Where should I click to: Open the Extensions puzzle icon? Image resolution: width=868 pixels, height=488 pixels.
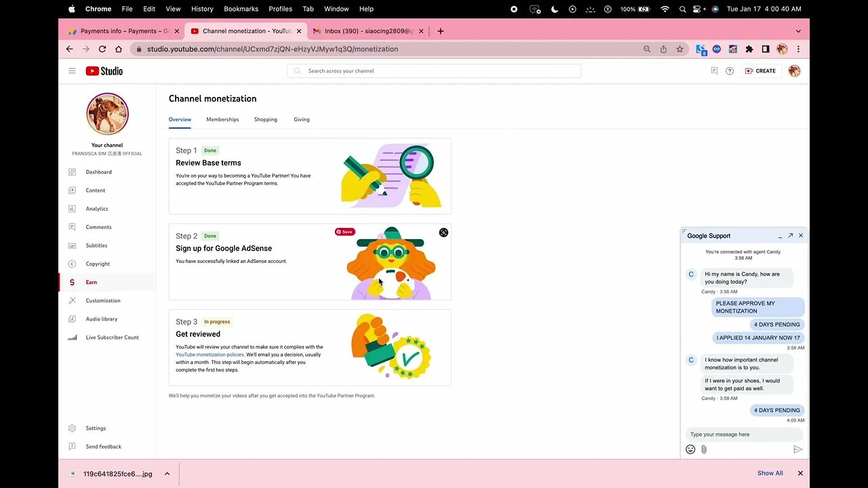(x=749, y=49)
